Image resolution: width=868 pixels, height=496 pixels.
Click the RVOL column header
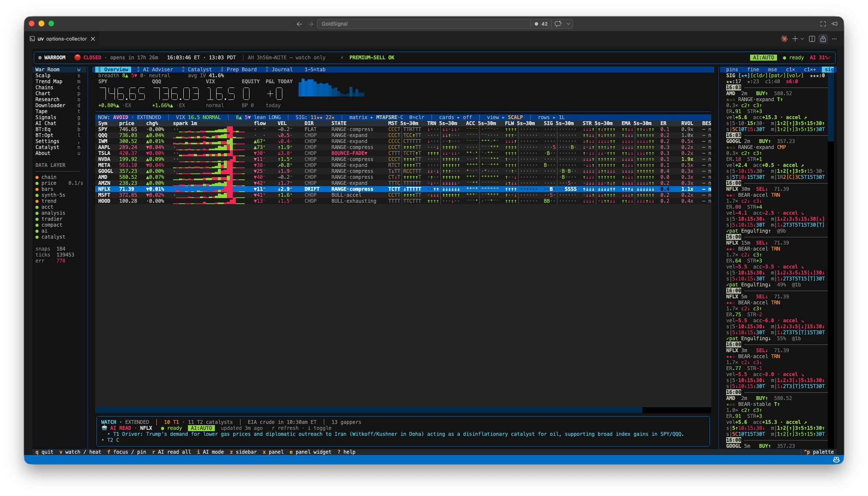(687, 123)
